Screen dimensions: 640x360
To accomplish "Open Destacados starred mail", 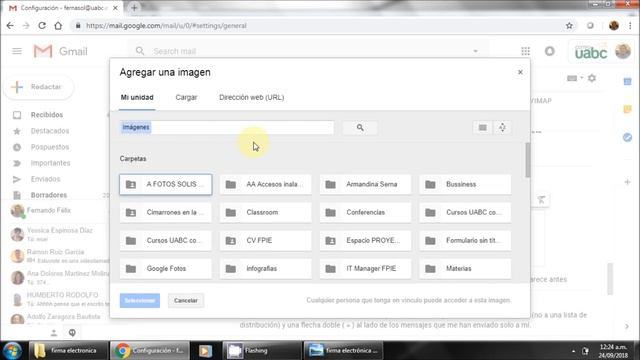I will (50, 131).
